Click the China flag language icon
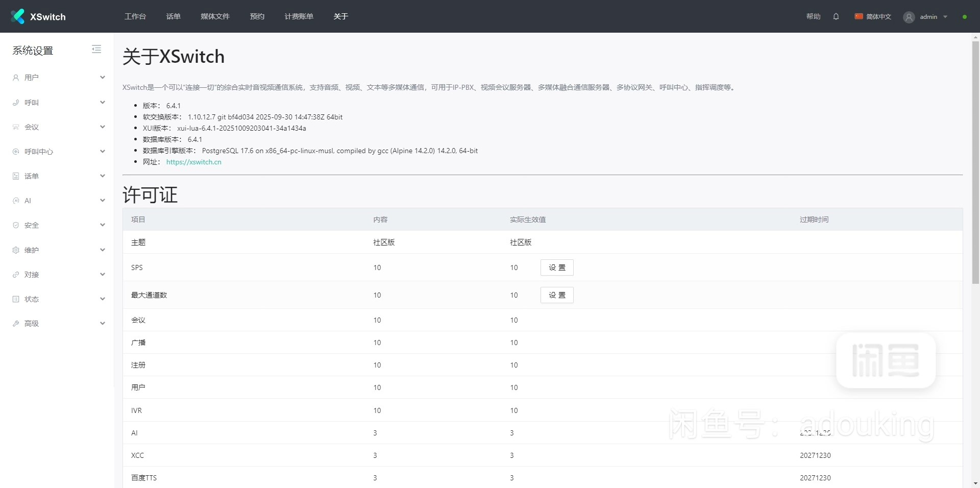Image resolution: width=980 pixels, height=488 pixels. (859, 16)
